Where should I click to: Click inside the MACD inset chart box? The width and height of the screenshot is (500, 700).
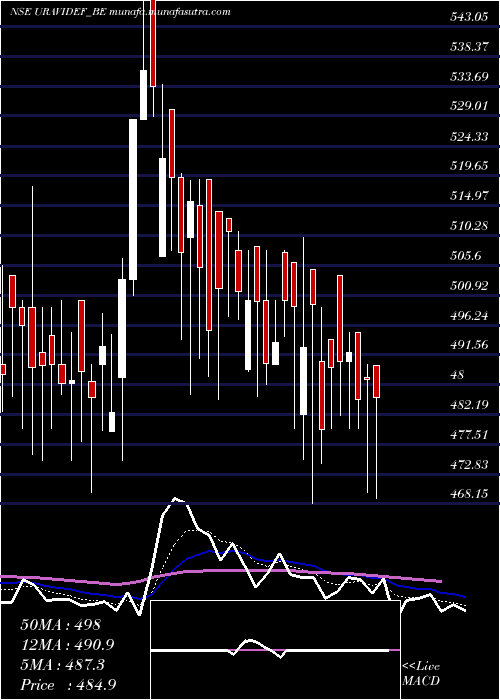pyautogui.click(x=275, y=650)
